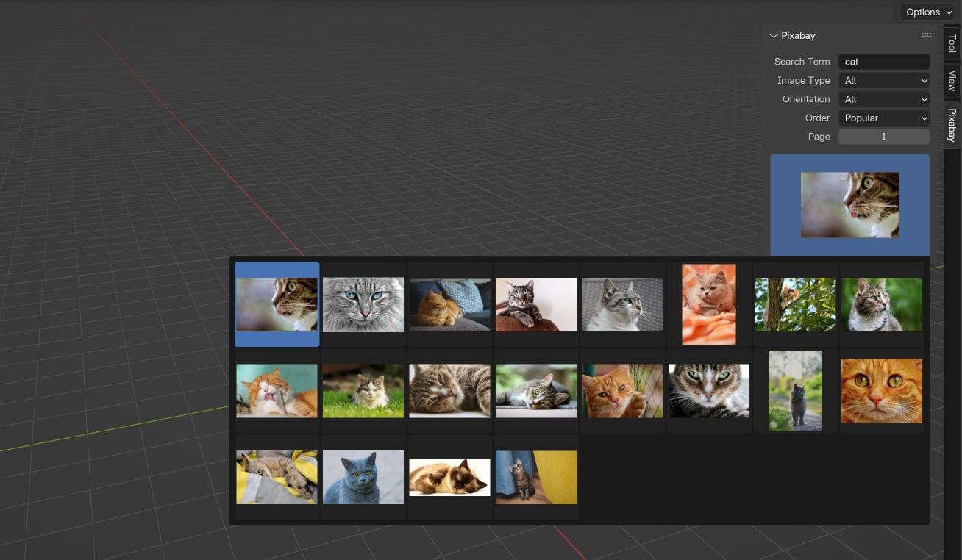Pick the kitten beside yellow cushion thumbnail
The height and width of the screenshot is (560, 962).
coord(536,477)
